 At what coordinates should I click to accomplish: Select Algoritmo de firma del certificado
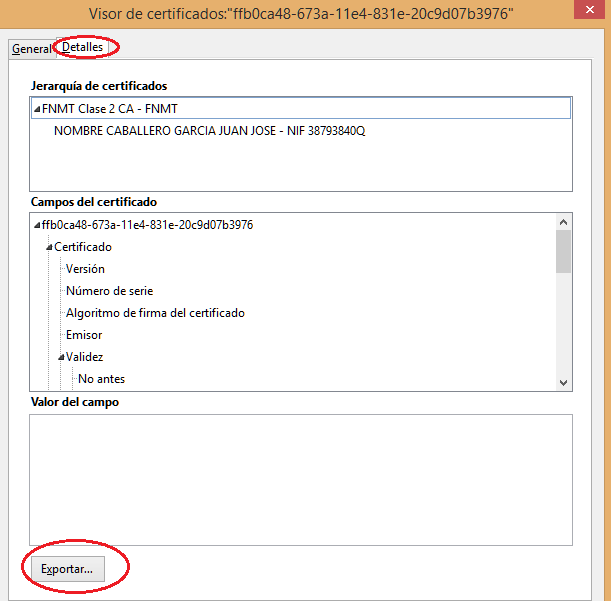pos(155,313)
